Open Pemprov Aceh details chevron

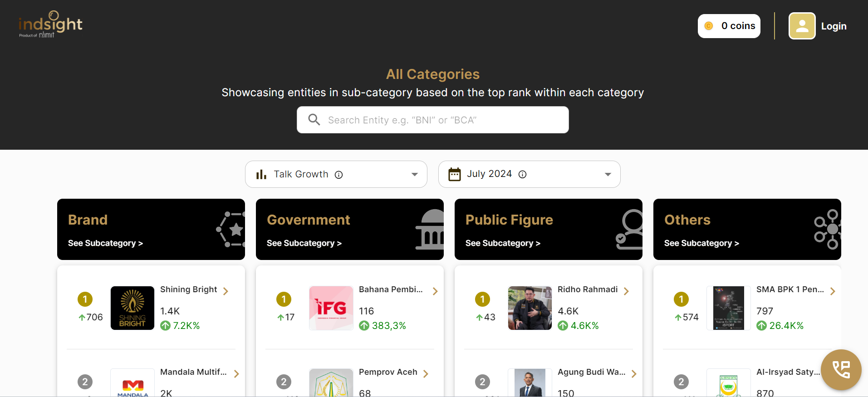(x=426, y=374)
